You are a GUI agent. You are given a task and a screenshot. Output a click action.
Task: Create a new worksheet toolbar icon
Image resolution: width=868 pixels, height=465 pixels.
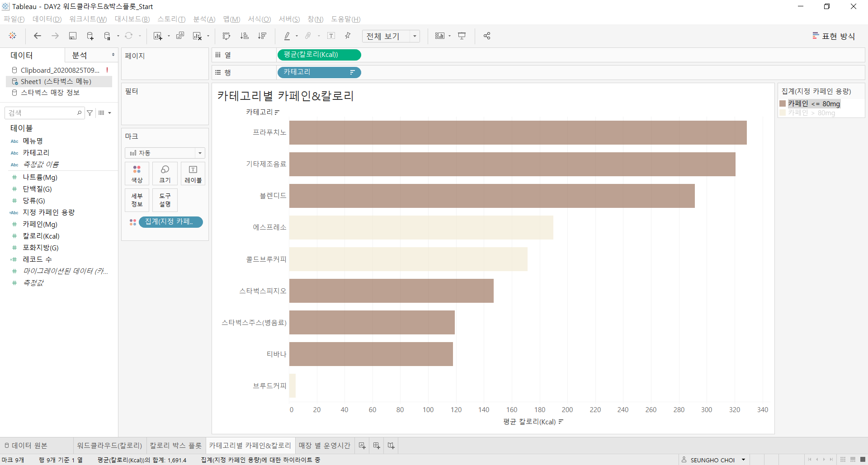(x=157, y=36)
